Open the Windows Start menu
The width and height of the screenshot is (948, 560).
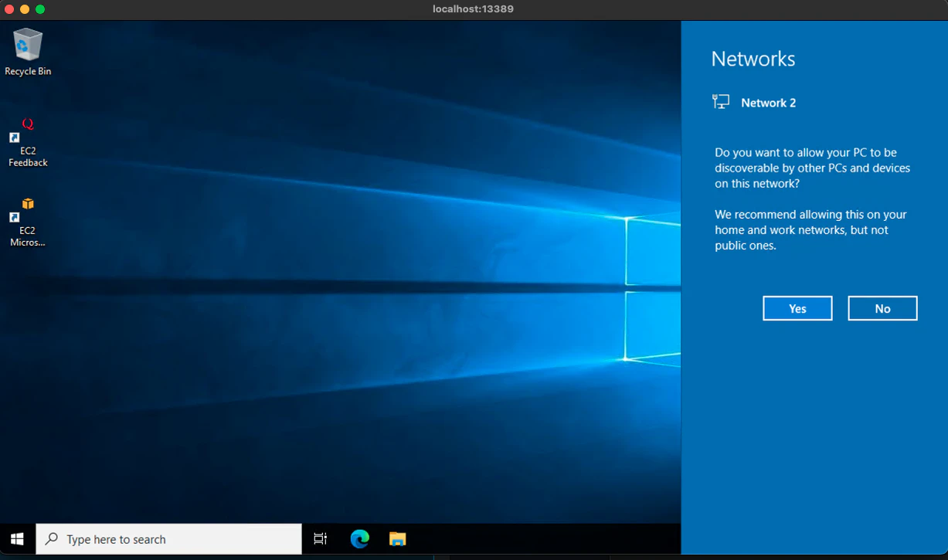point(17,539)
